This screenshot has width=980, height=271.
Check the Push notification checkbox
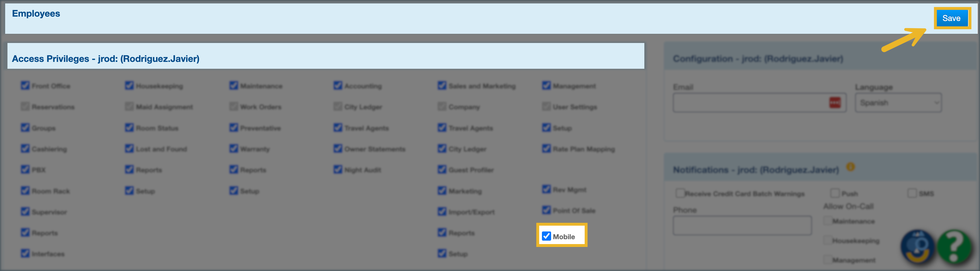click(835, 193)
